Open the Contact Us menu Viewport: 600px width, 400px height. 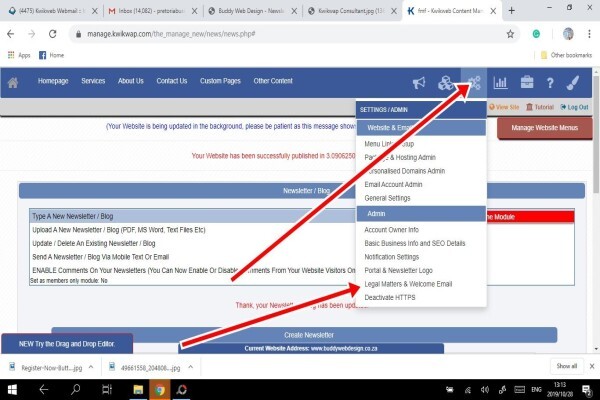(171, 81)
